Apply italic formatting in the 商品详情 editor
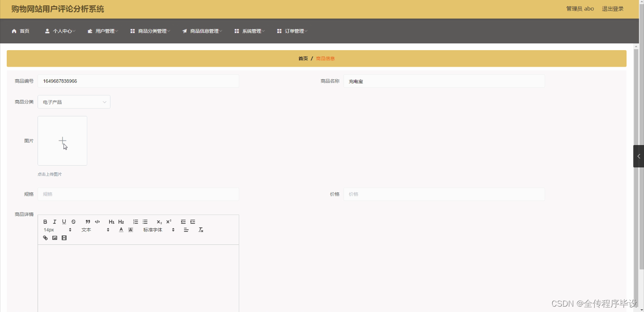Image resolution: width=644 pixels, height=312 pixels. tap(54, 222)
